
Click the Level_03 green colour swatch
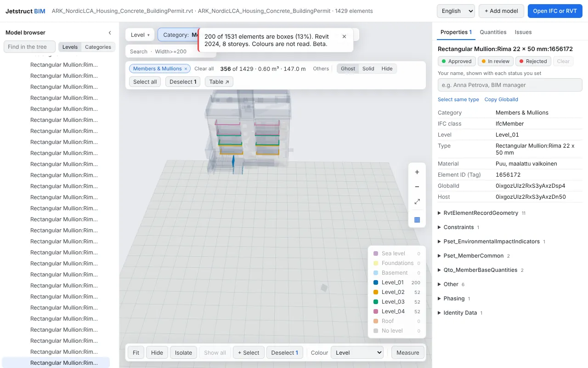pos(376,302)
